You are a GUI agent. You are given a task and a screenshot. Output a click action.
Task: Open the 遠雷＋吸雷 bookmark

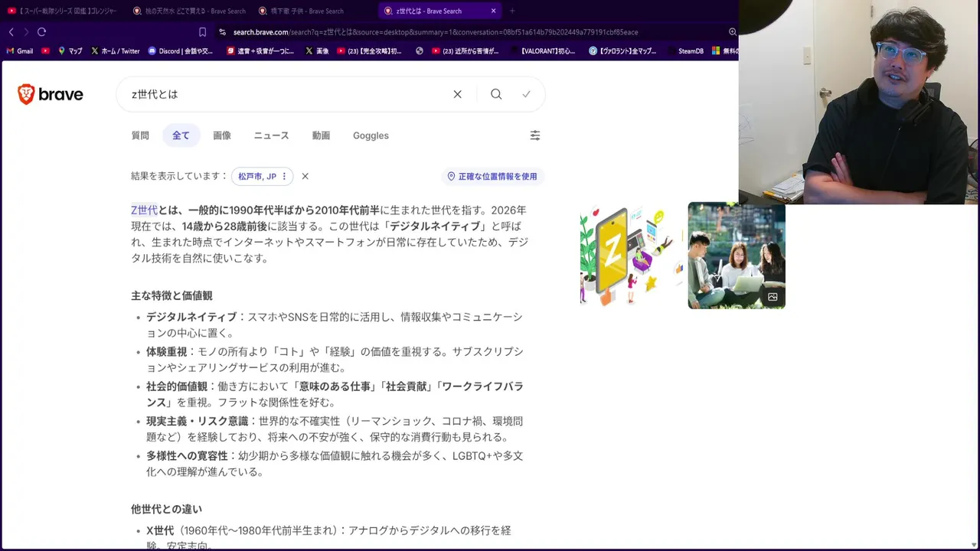pyautogui.click(x=260, y=51)
